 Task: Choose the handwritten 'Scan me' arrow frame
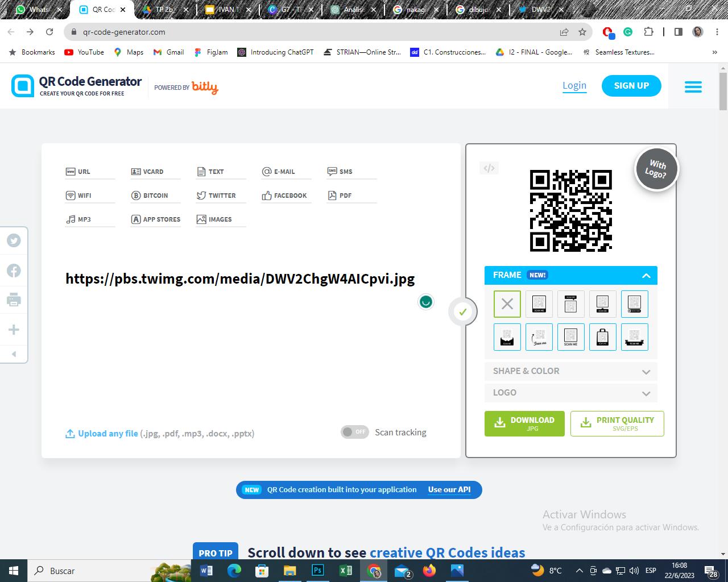(539, 337)
